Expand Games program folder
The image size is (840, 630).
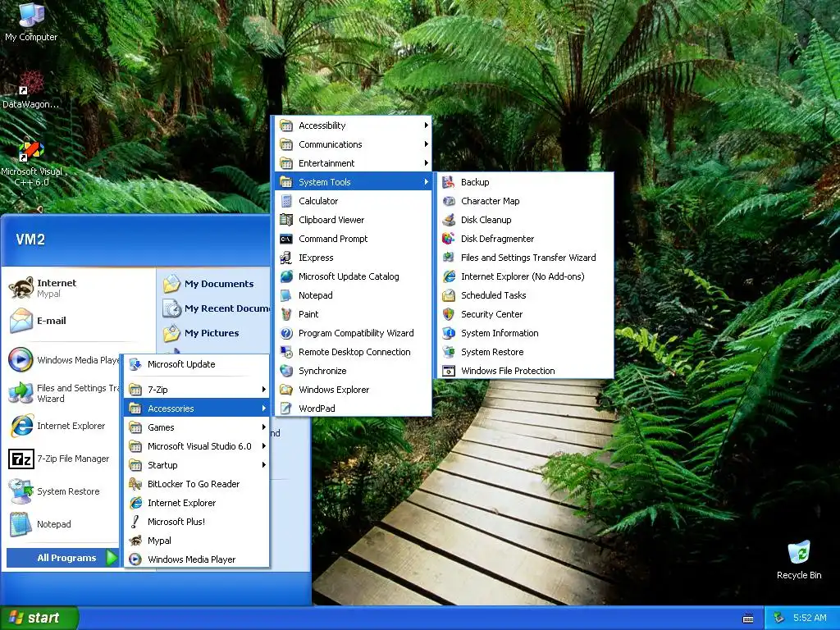pos(197,427)
